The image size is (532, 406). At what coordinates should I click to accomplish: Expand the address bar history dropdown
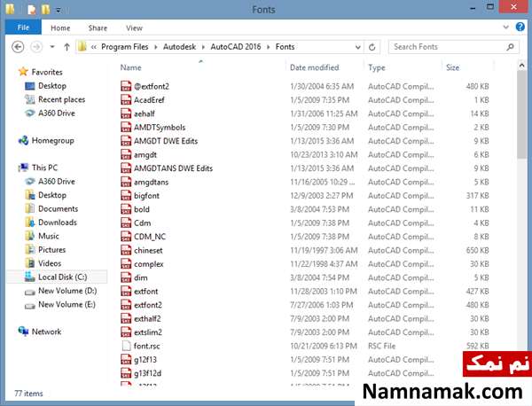[357, 47]
